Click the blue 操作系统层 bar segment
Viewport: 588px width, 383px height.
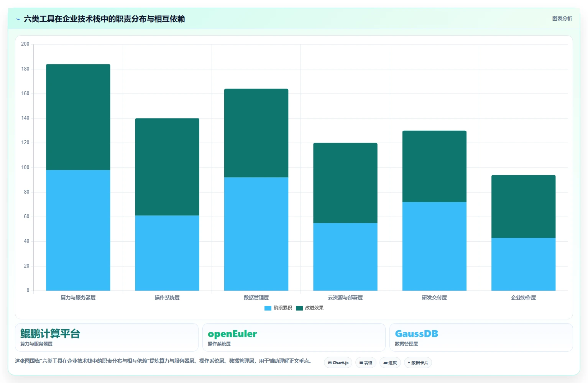point(167,253)
